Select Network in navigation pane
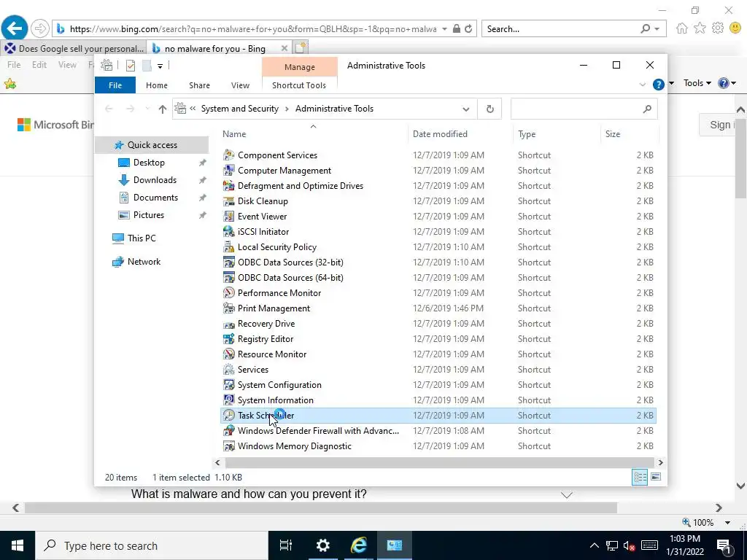 tap(144, 262)
